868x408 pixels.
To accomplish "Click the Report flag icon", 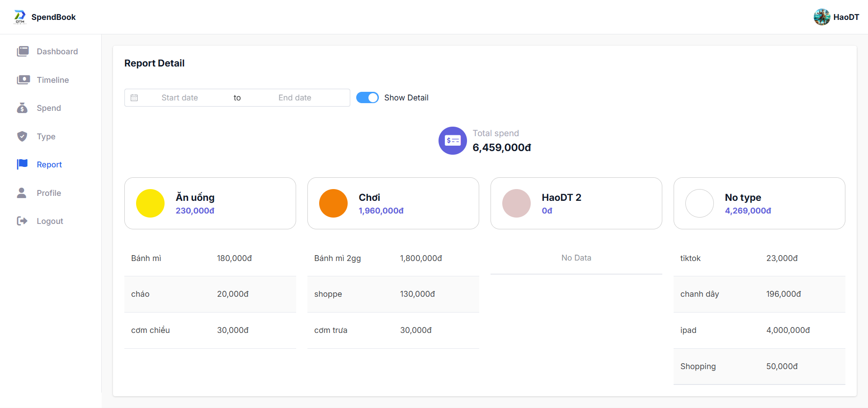I will (22, 164).
